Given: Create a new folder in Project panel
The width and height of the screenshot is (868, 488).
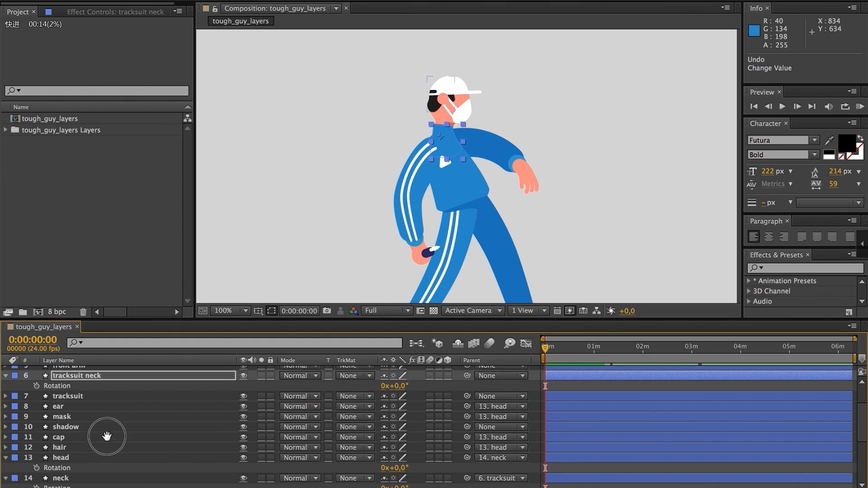Looking at the screenshot, I should (x=23, y=312).
